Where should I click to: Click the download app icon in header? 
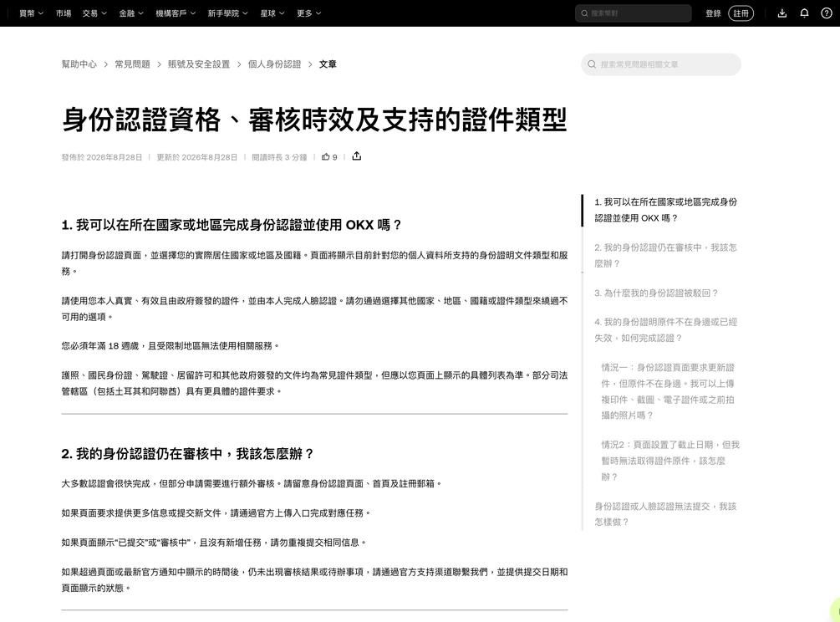tap(782, 13)
